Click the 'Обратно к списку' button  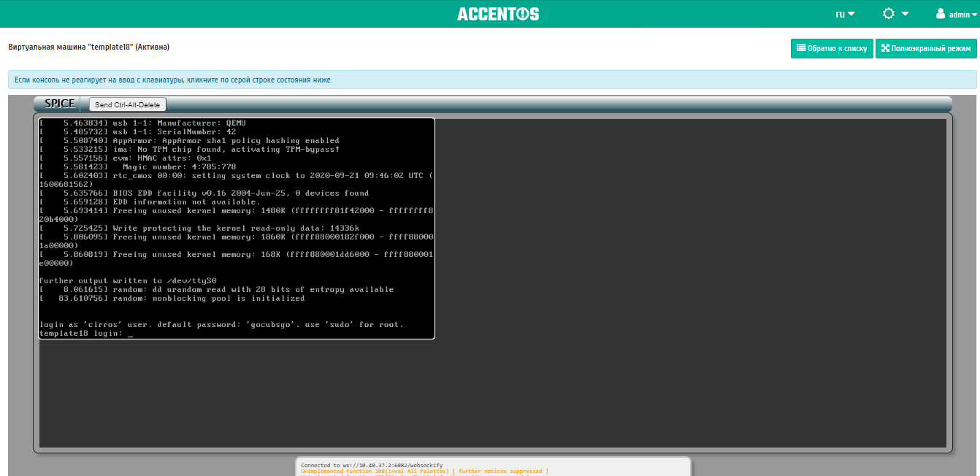click(832, 48)
